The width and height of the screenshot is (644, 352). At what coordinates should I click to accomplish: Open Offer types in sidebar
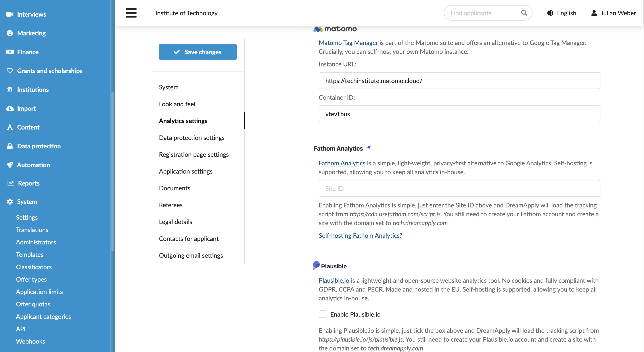click(x=31, y=279)
